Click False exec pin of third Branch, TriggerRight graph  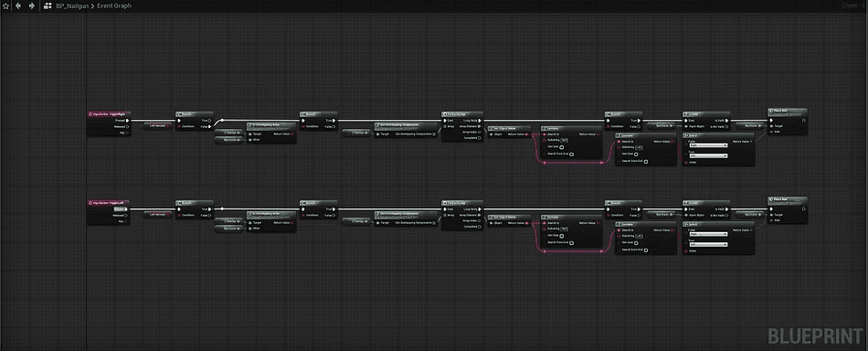639,127
